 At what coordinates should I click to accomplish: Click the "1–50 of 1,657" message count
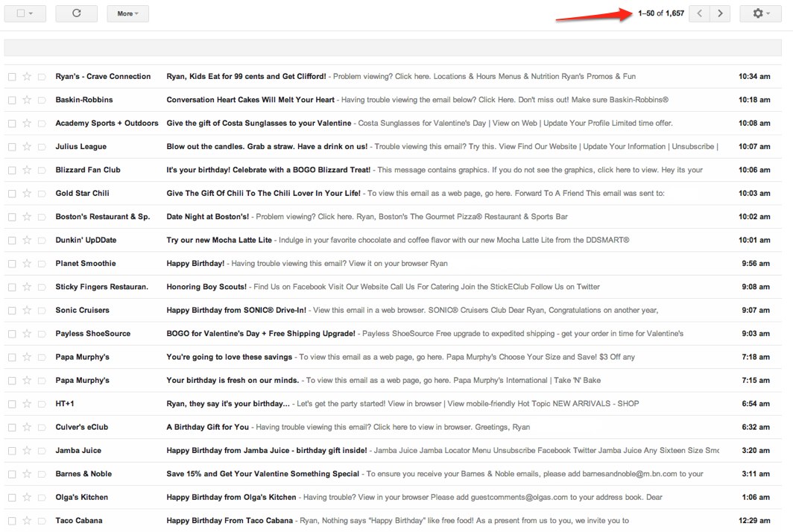pos(661,13)
